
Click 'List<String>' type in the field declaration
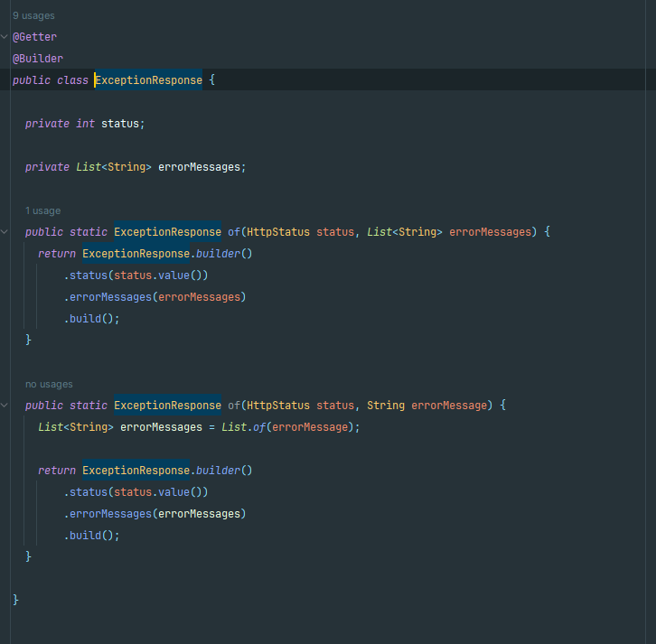pyautogui.click(x=113, y=167)
